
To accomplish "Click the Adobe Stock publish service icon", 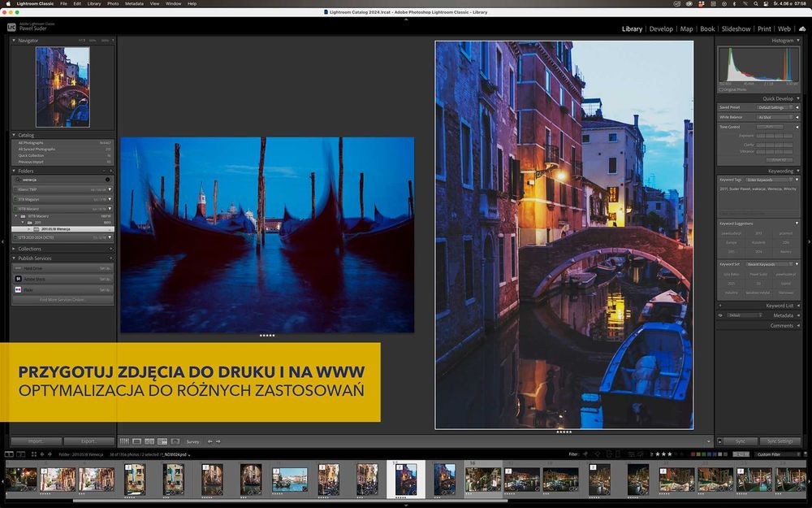I will (x=18, y=279).
